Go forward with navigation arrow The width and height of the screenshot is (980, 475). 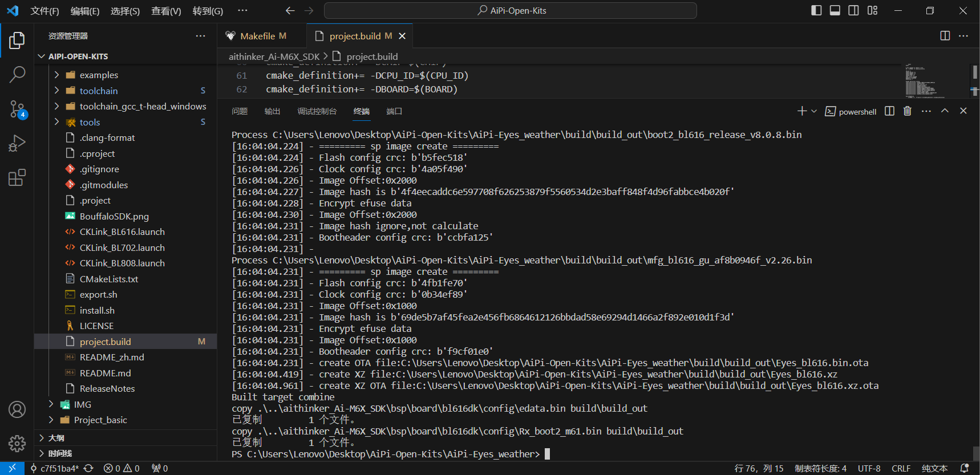click(x=309, y=11)
